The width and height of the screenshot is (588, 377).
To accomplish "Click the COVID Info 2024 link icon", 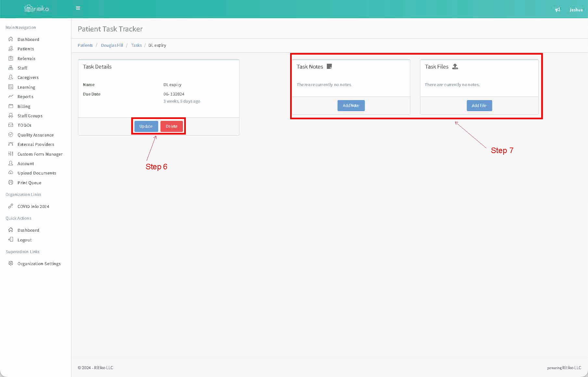I will click(11, 206).
